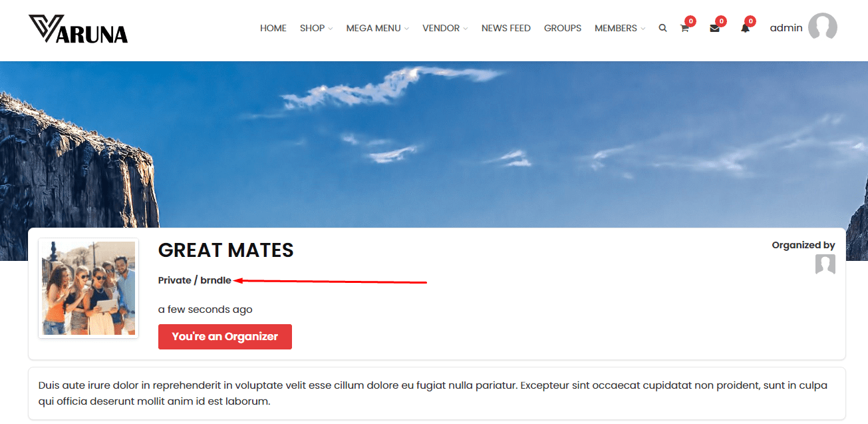Viewport: 868px width, 424px height.
Task: Open the notifications bell icon
Action: coord(745,29)
